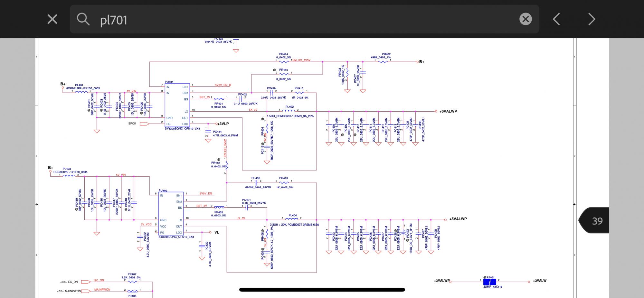
Task: Click the B+ label beside PR402
Action: 421,62
